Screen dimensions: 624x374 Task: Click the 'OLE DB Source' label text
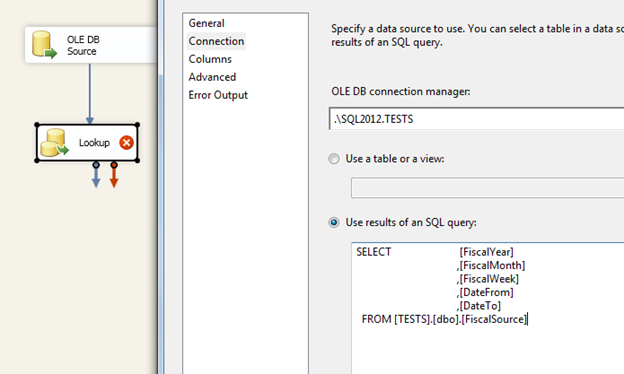83,45
